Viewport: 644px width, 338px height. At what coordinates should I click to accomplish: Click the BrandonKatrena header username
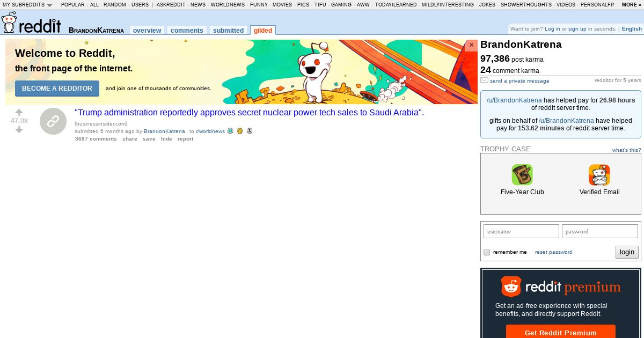(96, 31)
